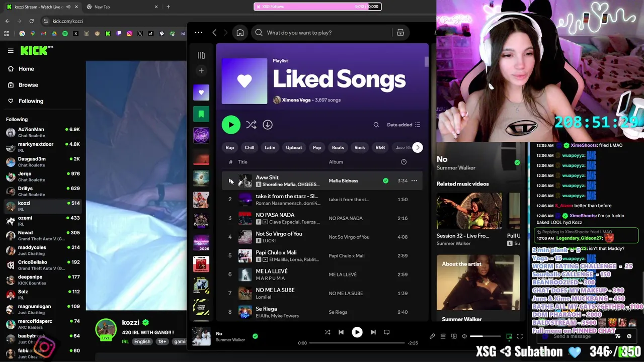Mute Spotify with speaker icon
Screen dimensions: 644x362
click(464, 336)
